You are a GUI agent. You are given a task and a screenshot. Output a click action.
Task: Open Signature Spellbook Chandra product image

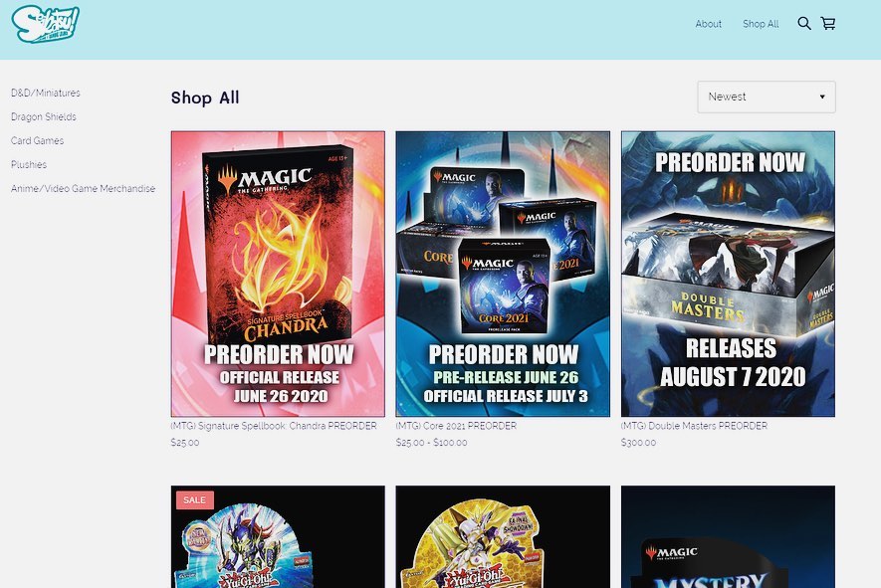[278, 274]
